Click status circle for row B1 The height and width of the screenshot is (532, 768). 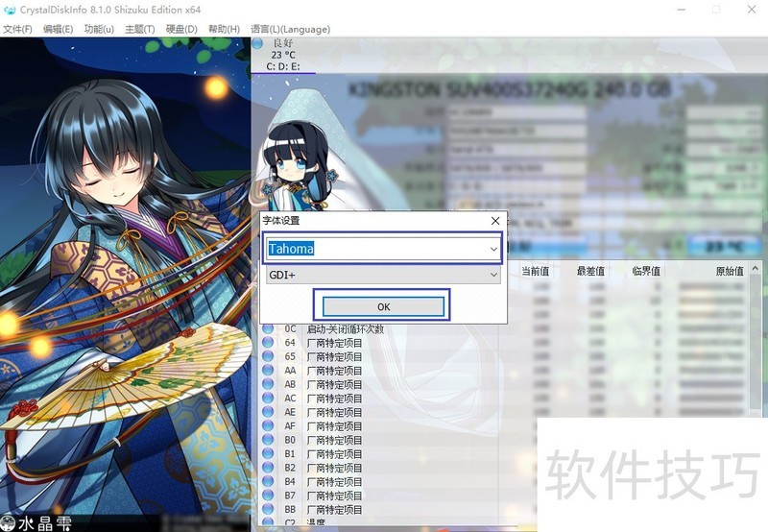(268, 454)
